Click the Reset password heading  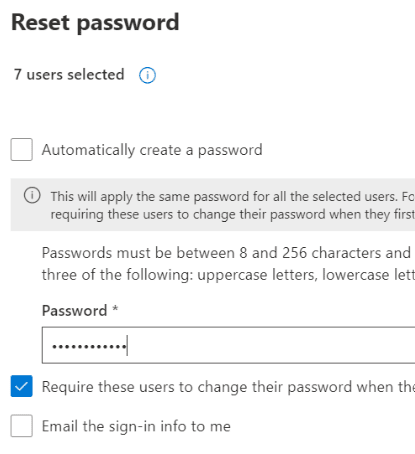(95, 23)
